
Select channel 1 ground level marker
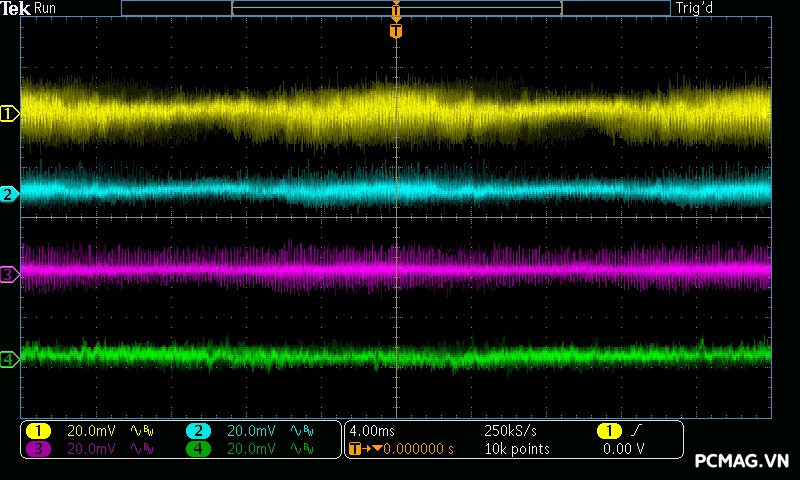coord(9,114)
